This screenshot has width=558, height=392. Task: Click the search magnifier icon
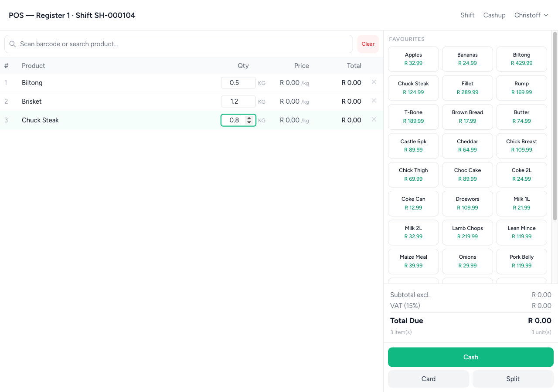[13, 44]
